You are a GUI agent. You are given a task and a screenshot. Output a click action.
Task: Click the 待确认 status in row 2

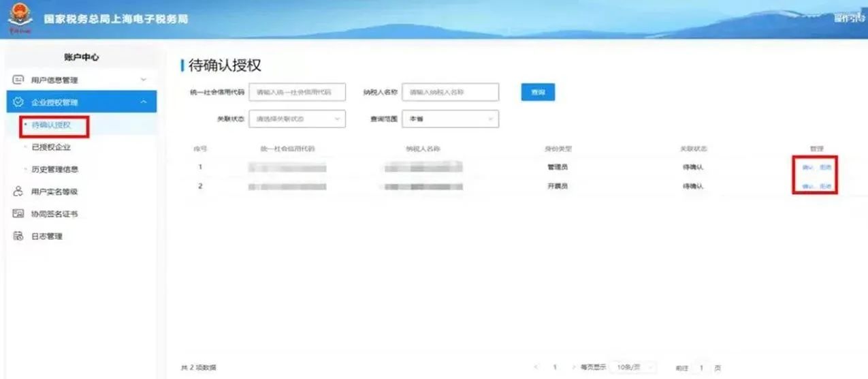(692, 186)
